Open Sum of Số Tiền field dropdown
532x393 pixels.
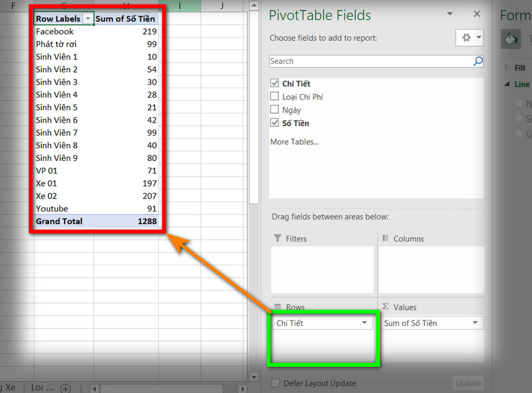(x=475, y=323)
